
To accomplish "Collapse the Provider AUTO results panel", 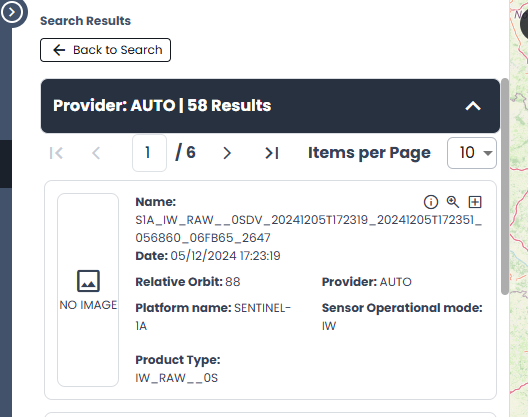I will 473,106.
